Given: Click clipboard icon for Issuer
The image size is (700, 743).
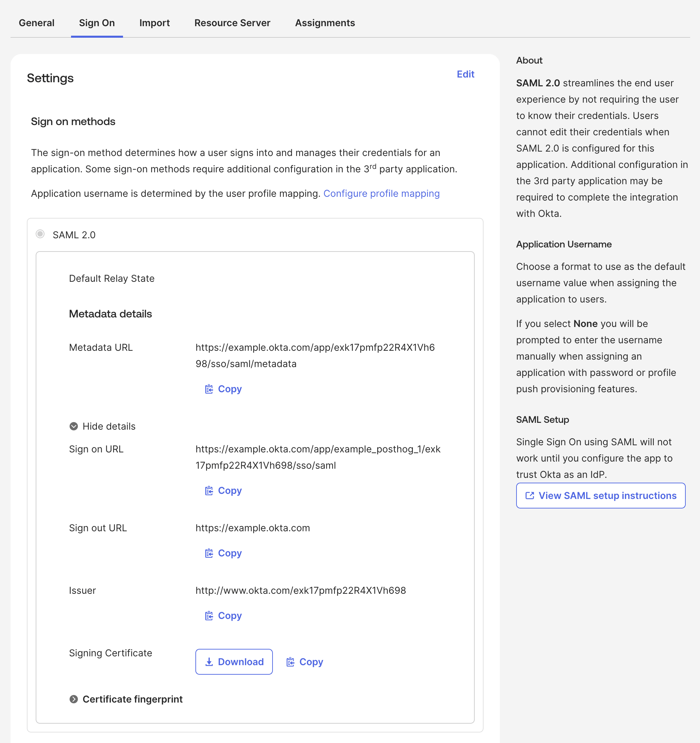Looking at the screenshot, I should pyautogui.click(x=209, y=616).
